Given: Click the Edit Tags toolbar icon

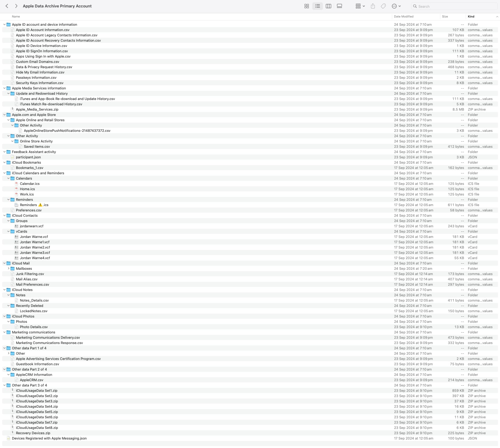Looking at the screenshot, I should (383, 6).
